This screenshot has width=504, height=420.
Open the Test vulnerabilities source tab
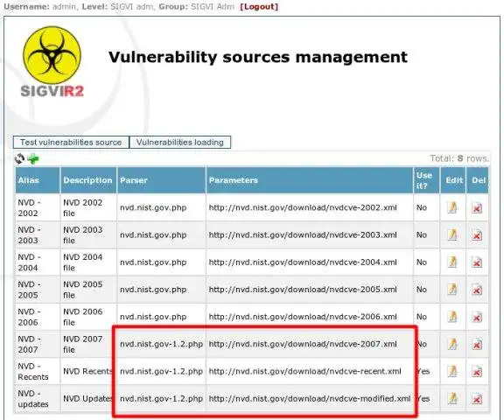coord(71,143)
